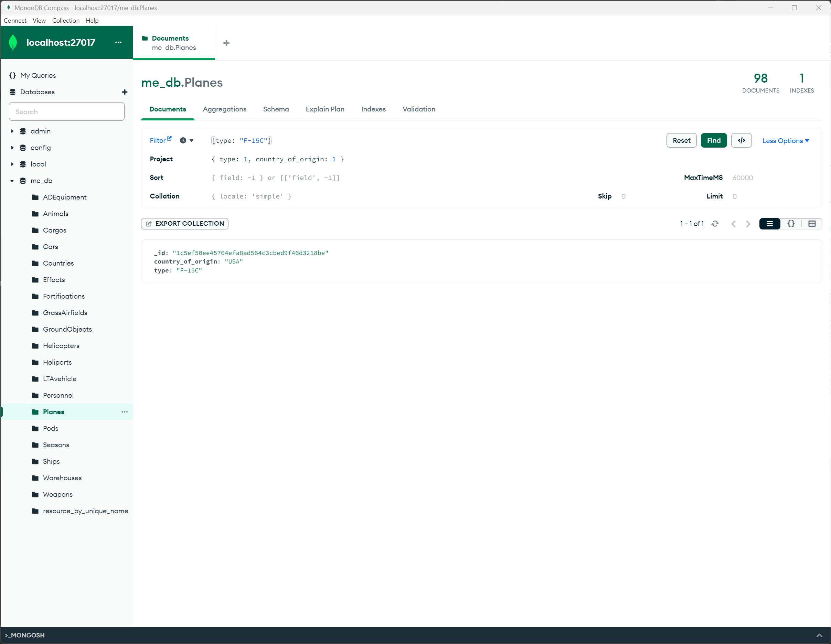
Task: Switch to table view
Action: (812, 224)
